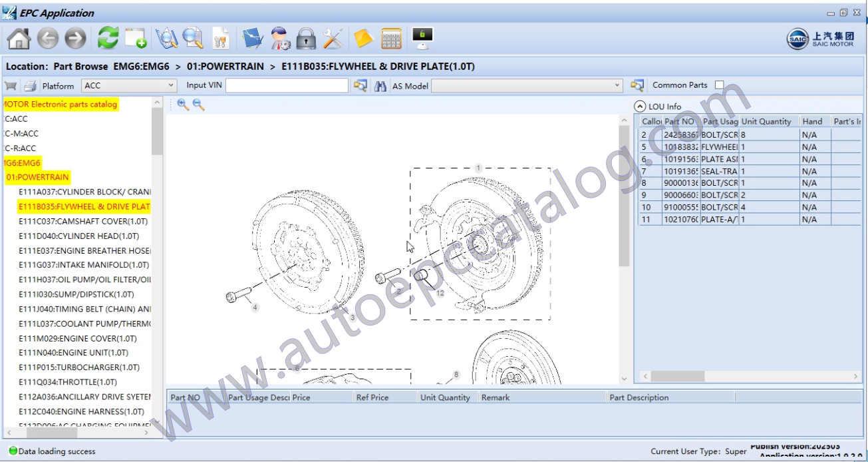Viewport: 868px width, 462px height.
Task: Go to the Home screen
Action: click(18, 39)
